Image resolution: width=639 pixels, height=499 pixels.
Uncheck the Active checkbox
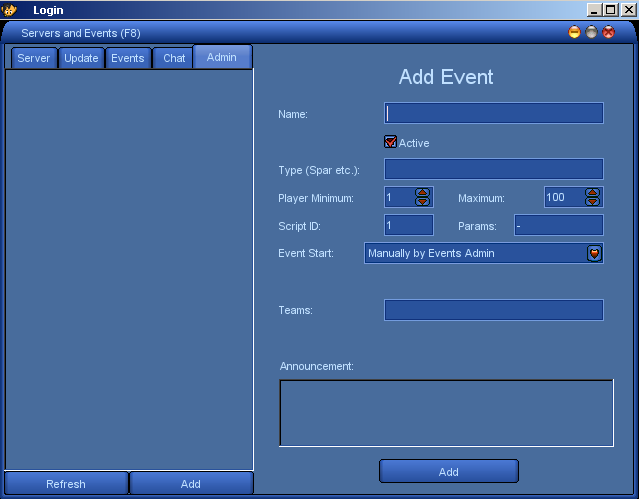coord(391,142)
